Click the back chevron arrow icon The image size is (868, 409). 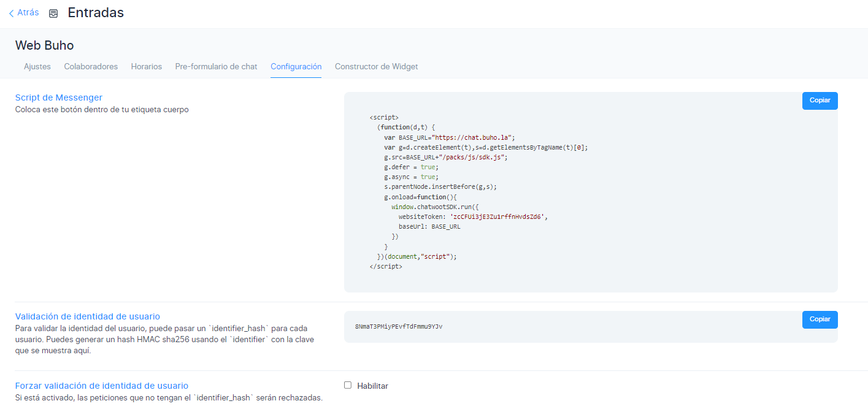(11, 13)
